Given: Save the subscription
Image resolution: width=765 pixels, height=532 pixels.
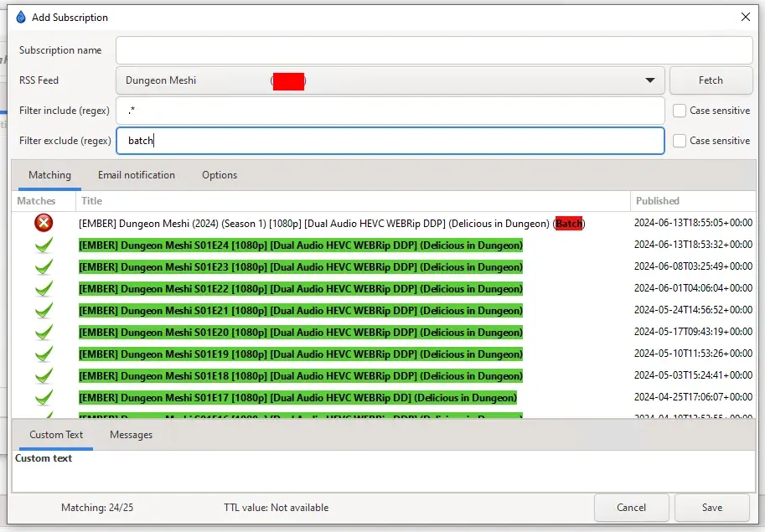Looking at the screenshot, I should point(712,508).
